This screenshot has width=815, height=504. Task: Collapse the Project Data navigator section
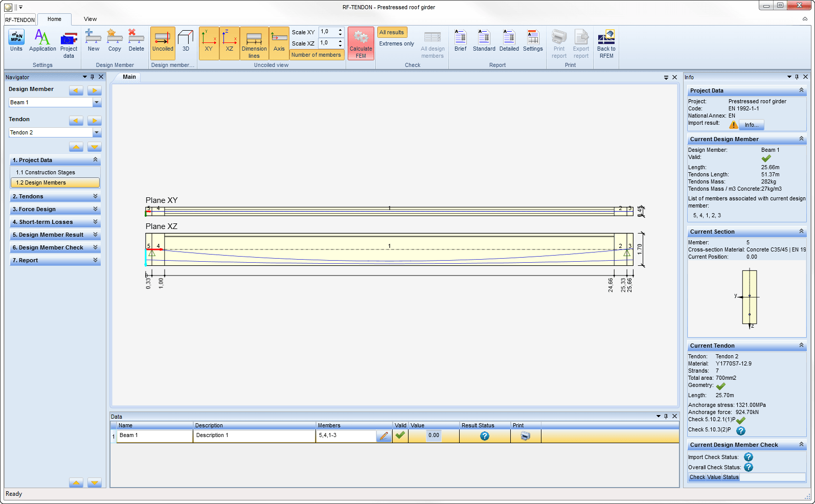(95, 160)
